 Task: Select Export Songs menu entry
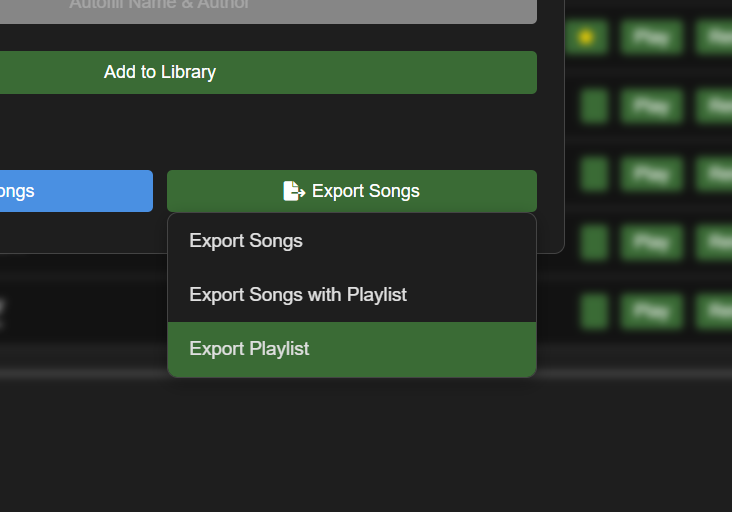click(352, 241)
